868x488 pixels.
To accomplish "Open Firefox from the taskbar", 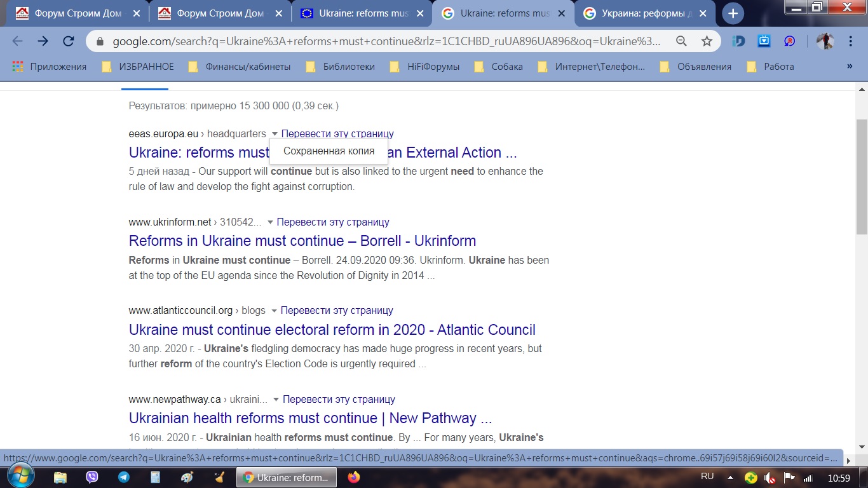I will coord(354,477).
